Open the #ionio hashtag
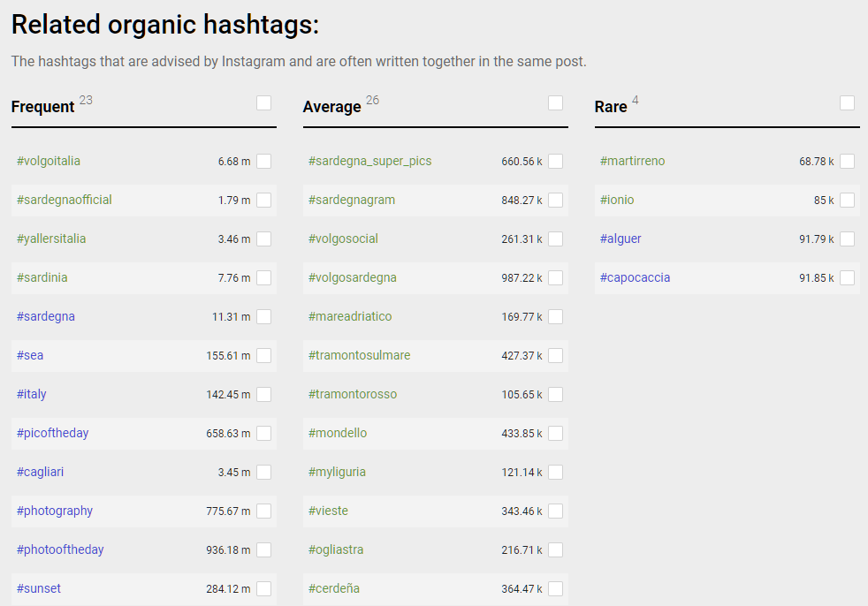Image resolution: width=868 pixels, height=606 pixels. coord(617,200)
